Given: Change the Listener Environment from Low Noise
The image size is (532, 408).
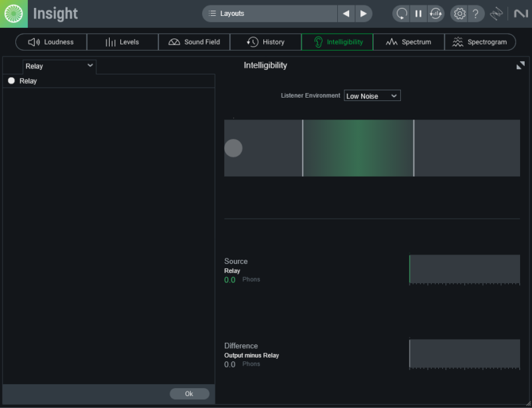Looking at the screenshot, I should click(x=372, y=96).
